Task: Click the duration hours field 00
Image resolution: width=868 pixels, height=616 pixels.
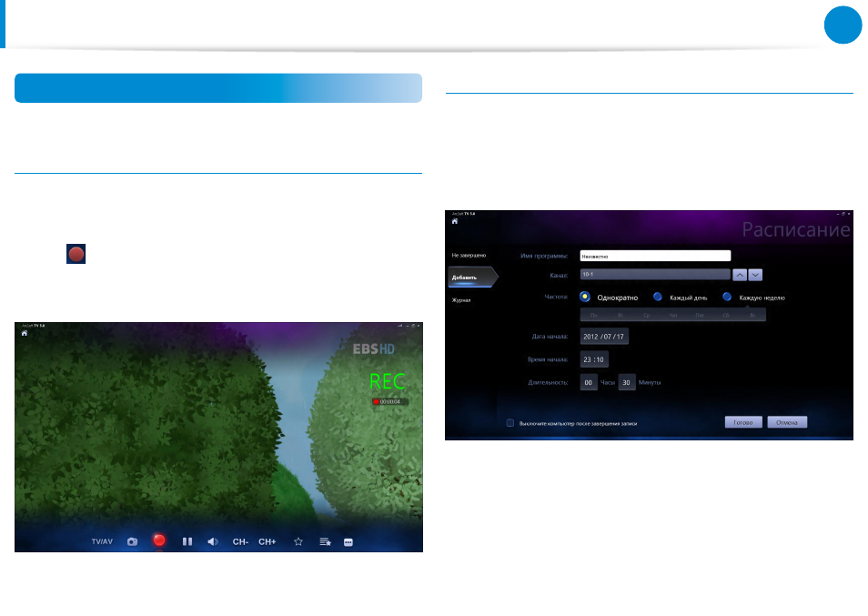Action: pyautogui.click(x=589, y=382)
